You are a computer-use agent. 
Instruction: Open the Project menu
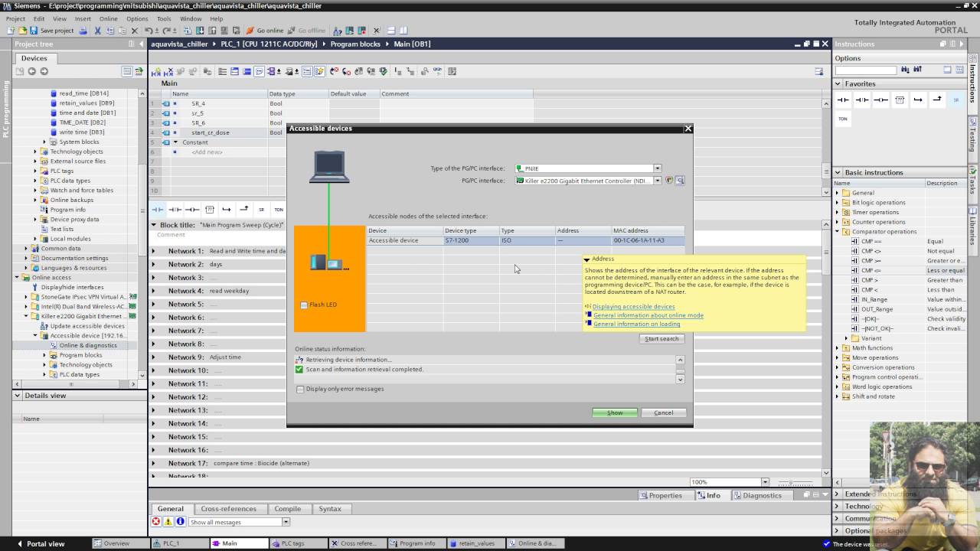(x=15, y=18)
